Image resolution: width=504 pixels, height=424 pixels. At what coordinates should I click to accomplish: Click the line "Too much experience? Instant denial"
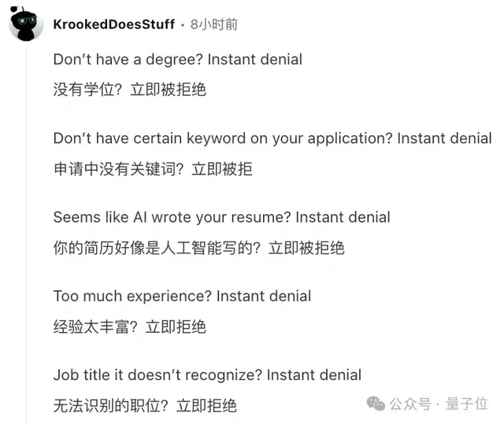point(182,296)
